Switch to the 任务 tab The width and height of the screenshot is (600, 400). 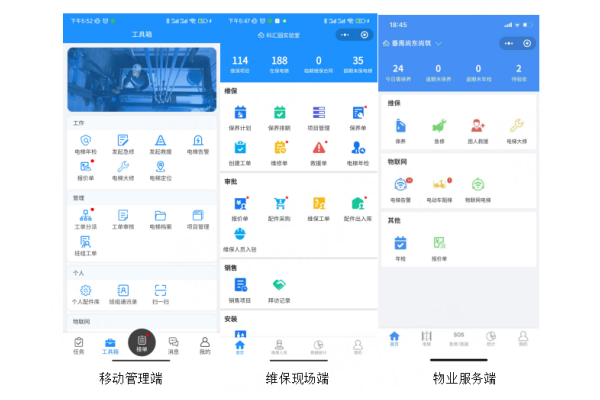(79, 346)
